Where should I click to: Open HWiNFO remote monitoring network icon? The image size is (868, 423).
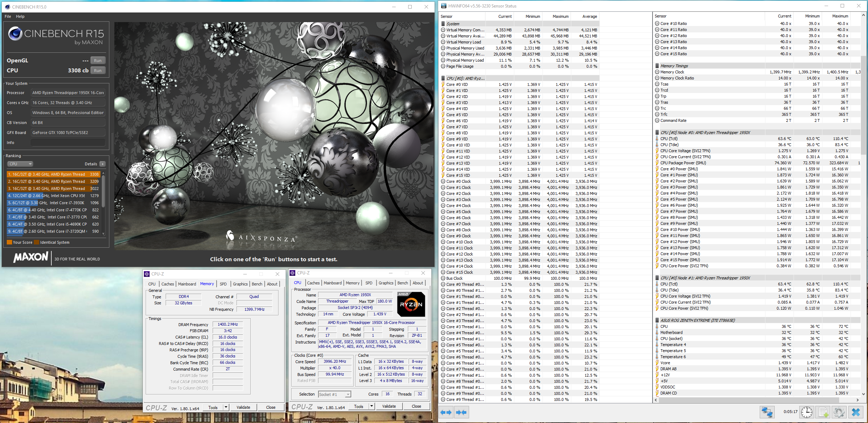point(767,412)
